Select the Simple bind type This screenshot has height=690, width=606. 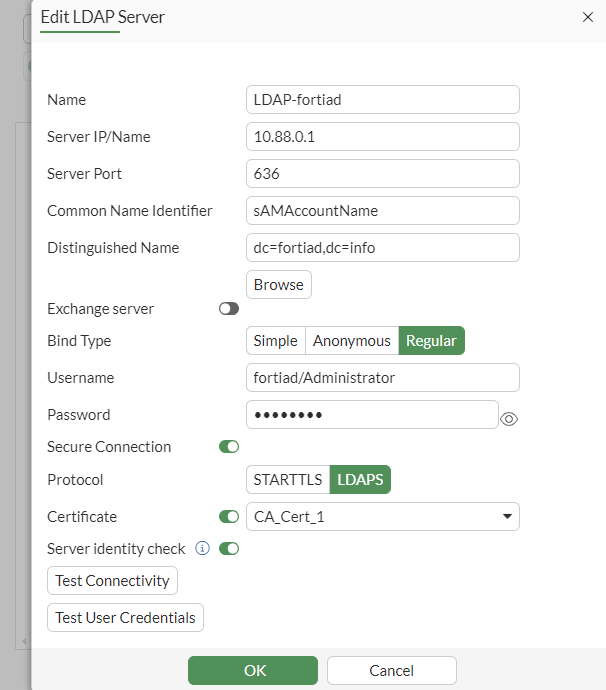(x=275, y=341)
